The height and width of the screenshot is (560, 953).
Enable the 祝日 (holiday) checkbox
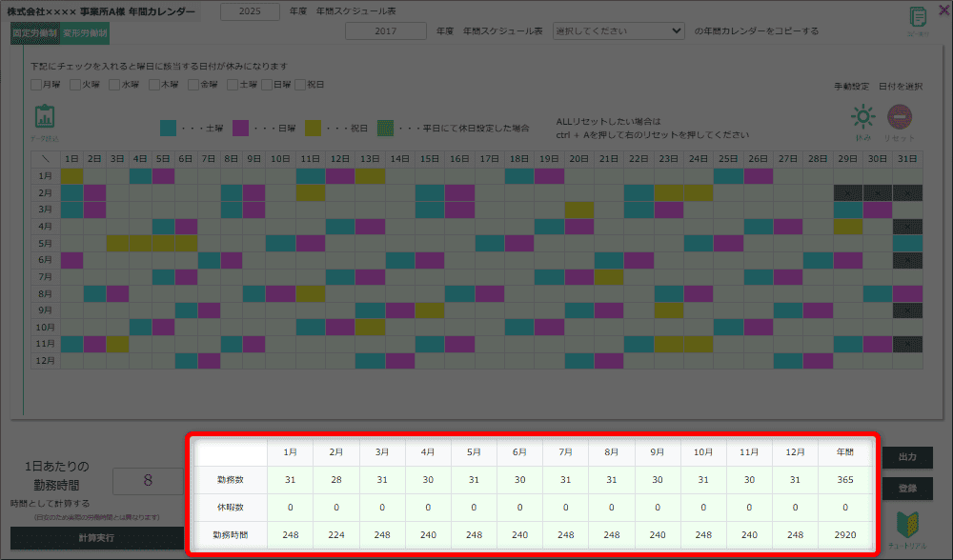pyautogui.click(x=300, y=85)
